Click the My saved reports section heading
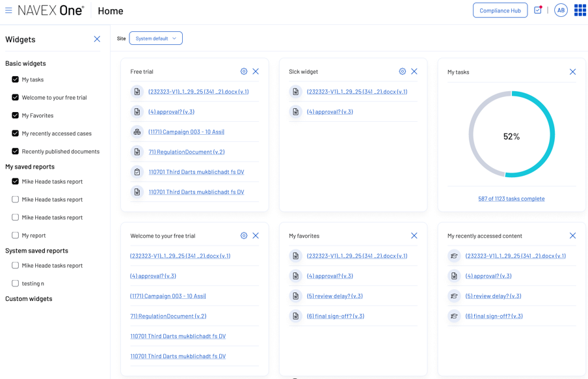This screenshot has height=379, width=588. click(x=30, y=167)
